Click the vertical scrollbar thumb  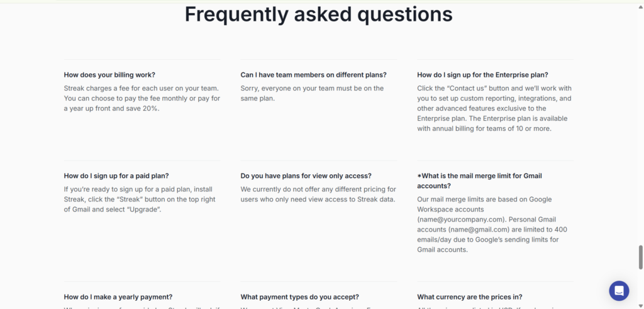point(640,257)
